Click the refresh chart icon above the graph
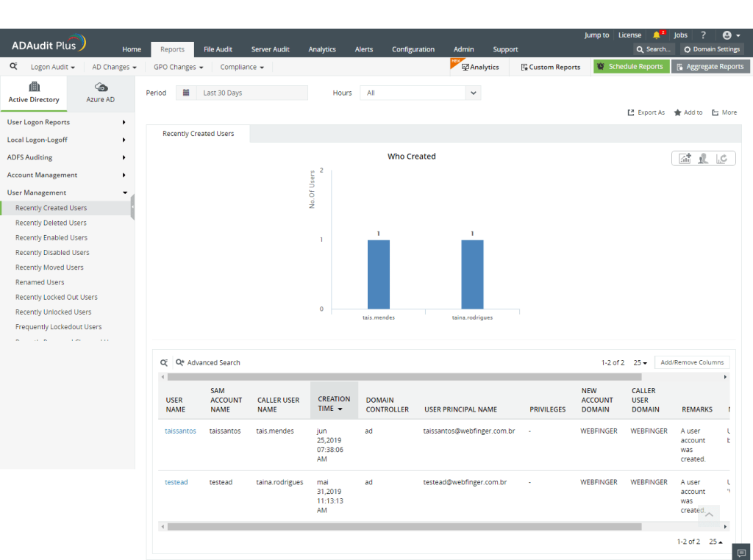The width and height of the screenshot is (753, 560). [x=722, y=158]
